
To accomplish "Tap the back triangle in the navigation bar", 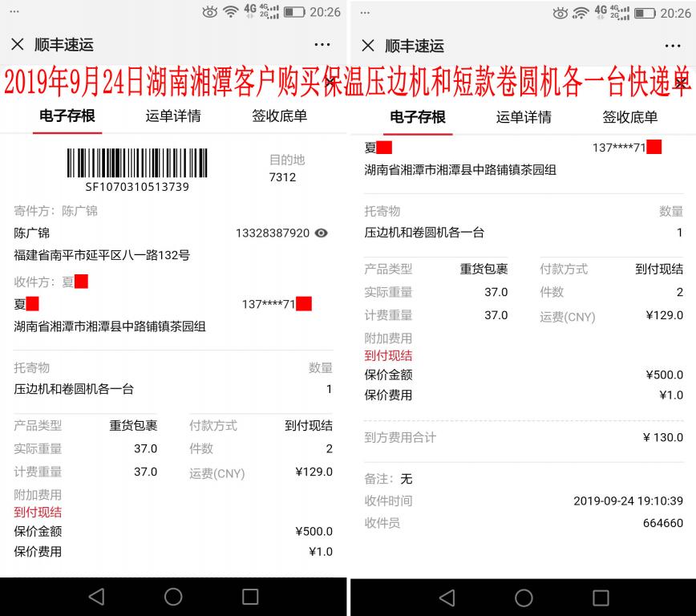I will (98, 597).
